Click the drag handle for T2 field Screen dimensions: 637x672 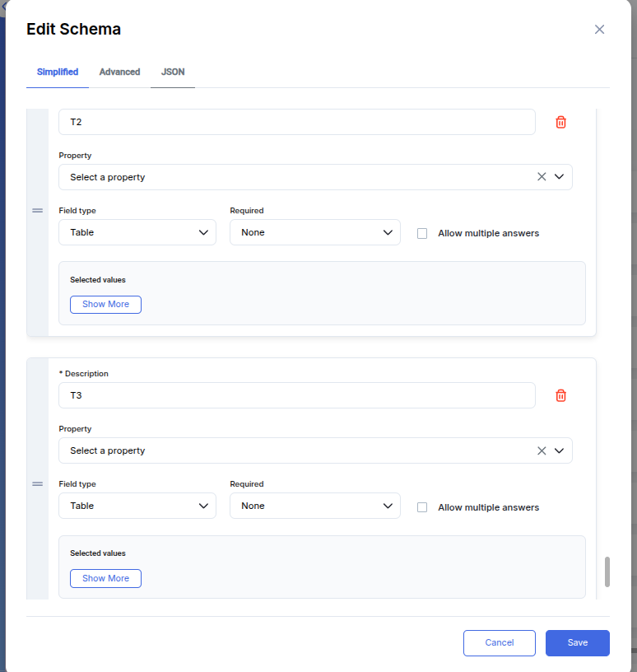[x=37, y=211]
